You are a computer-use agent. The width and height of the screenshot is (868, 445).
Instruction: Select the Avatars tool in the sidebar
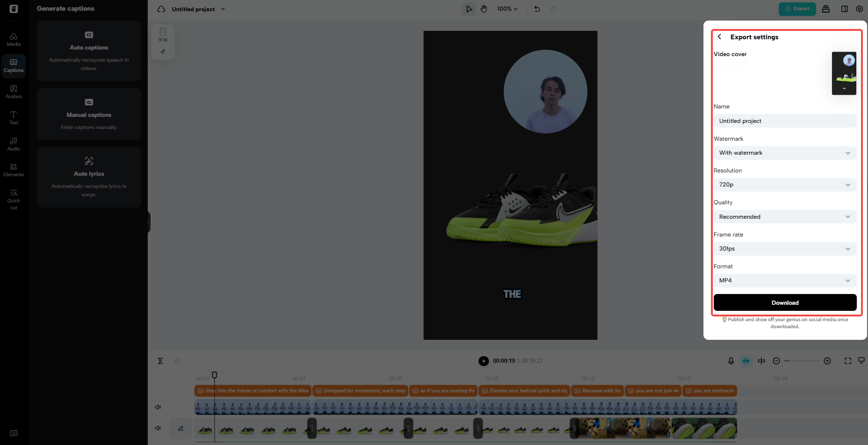tap(14, 91)
